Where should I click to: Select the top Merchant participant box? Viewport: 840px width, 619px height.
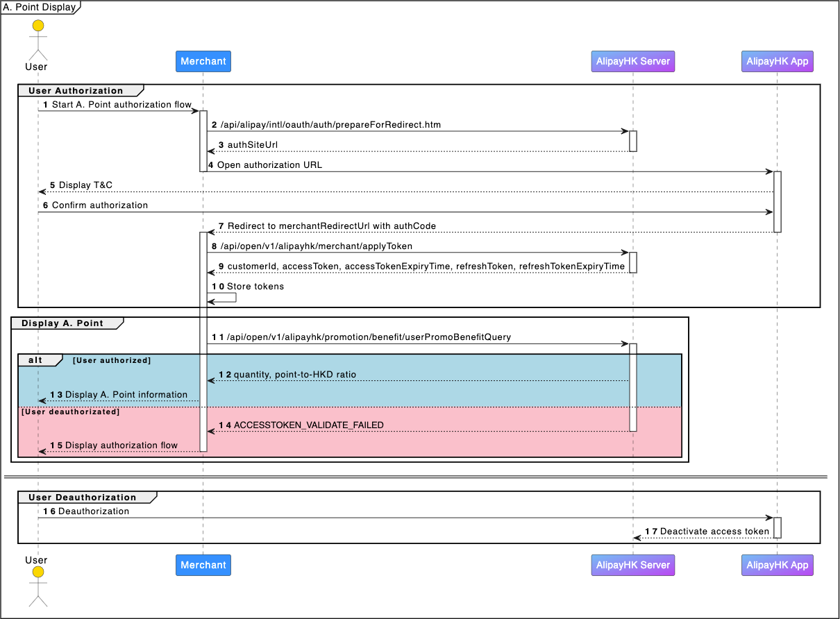(x=203, y=61)
